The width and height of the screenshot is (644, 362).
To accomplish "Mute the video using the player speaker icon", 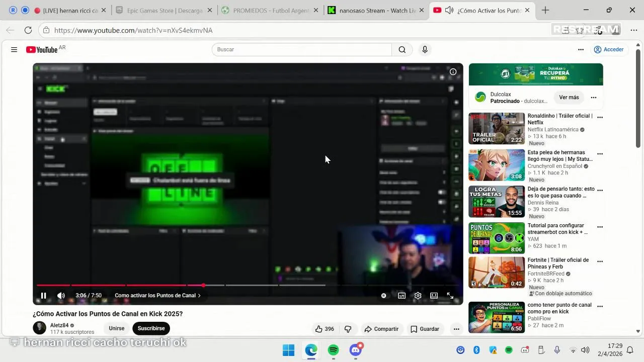I will tap(61, 296).
